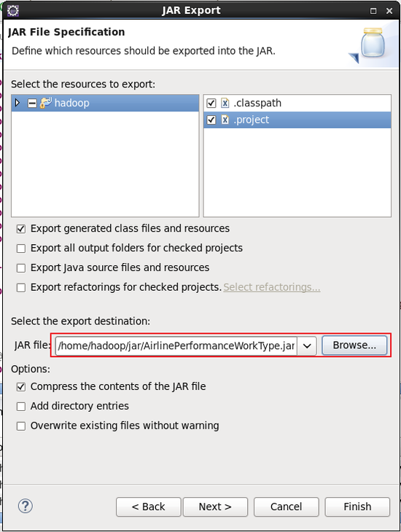Click the Cancel button
401x532 pixels.
[287, 506]
